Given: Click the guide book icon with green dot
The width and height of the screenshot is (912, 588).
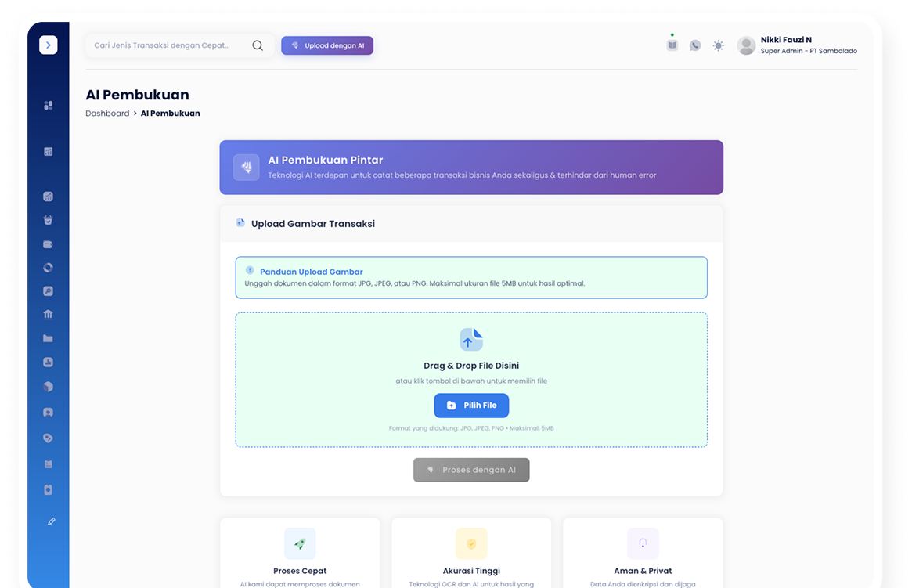Looking at the screenshot, I should coord(672,45).
